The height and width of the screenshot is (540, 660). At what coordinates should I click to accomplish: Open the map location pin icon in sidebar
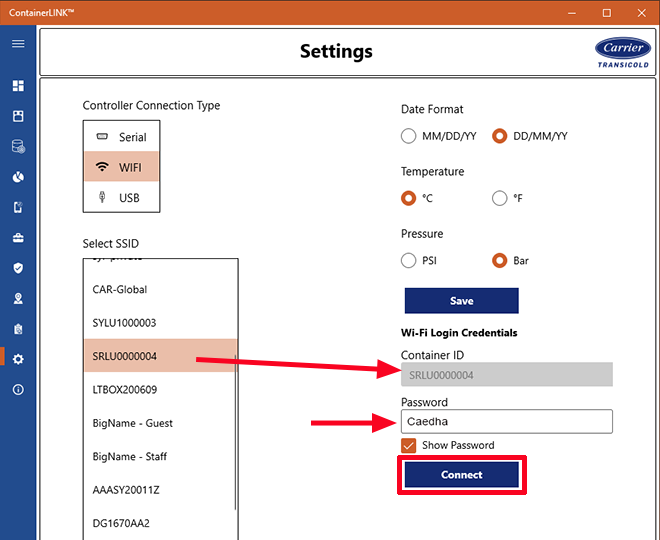18,299
